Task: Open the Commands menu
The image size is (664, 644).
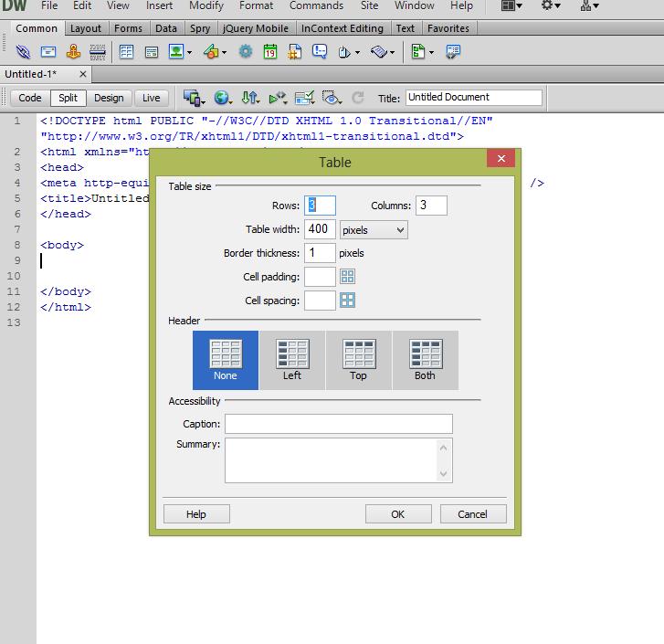Action: coord(316,5)
